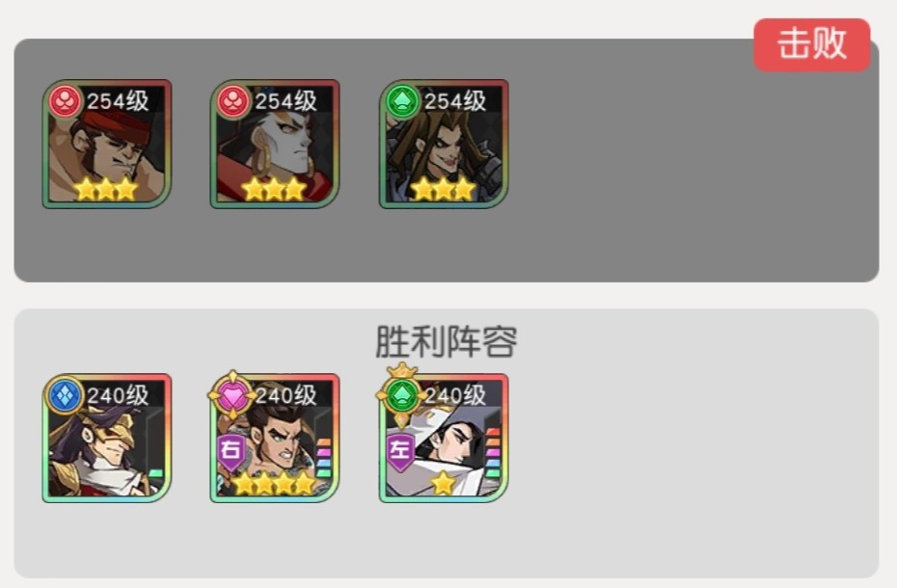
Task: Open the white-hat 左 hero portrait
Action: point(444,439)
